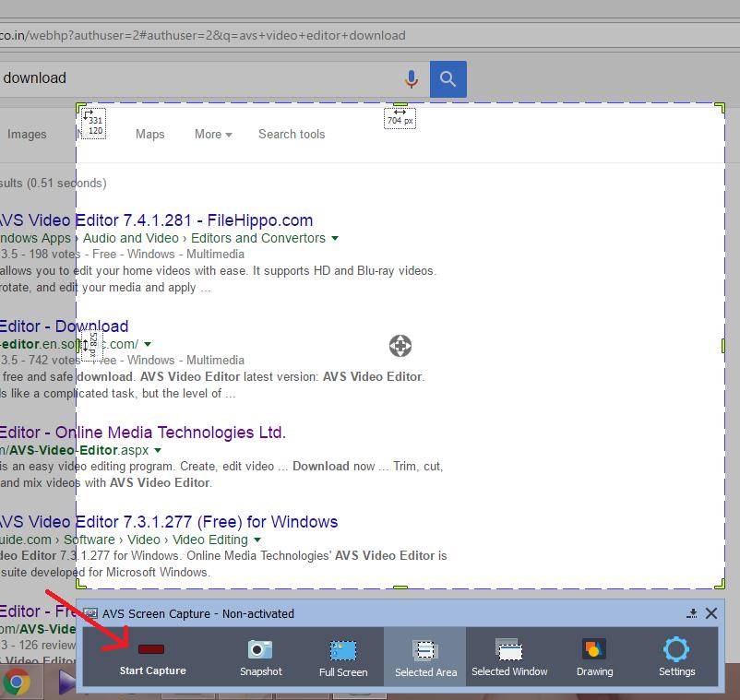The height and width of the screenshot is (700, 740).
Task: Select Full Screen capture mode
Action: click(343, 657)
